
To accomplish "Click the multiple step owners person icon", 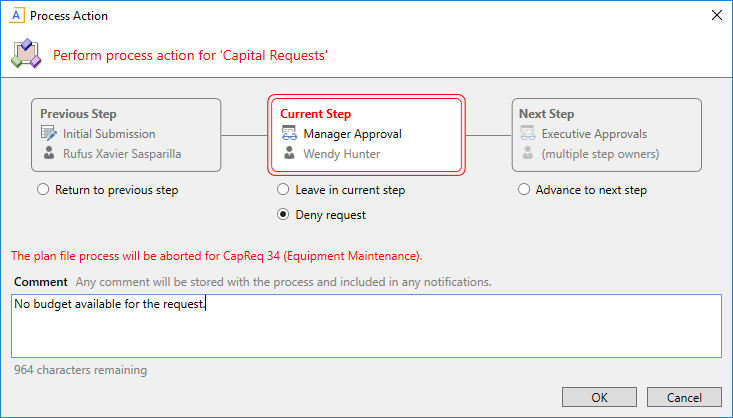I will (528, 154).
